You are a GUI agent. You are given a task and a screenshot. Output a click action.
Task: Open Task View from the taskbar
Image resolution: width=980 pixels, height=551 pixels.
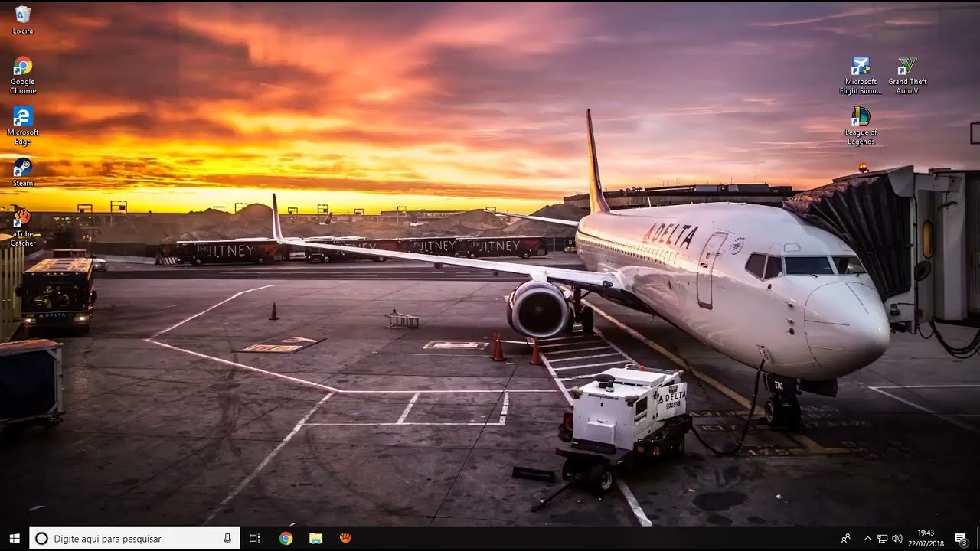(x=255, y=539)
